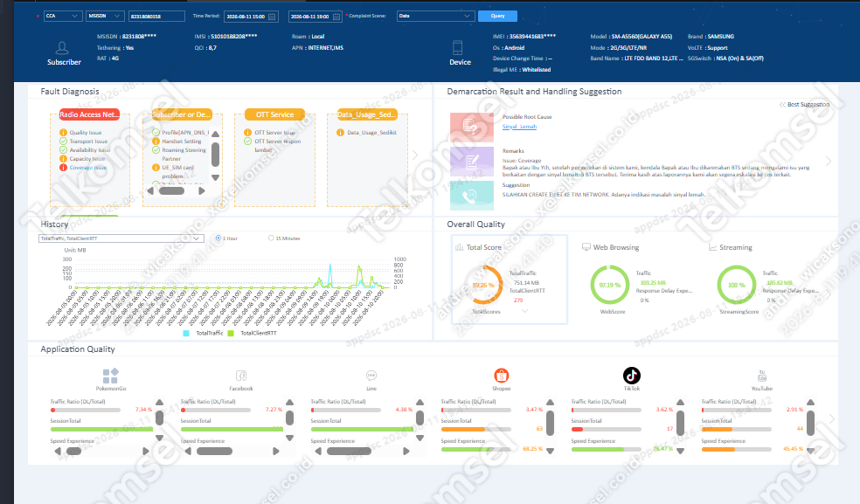The height and width of the screenshot is (504, 860).
Task: Select the 15 Minutes radio option
Action: (x=271, y=238)
